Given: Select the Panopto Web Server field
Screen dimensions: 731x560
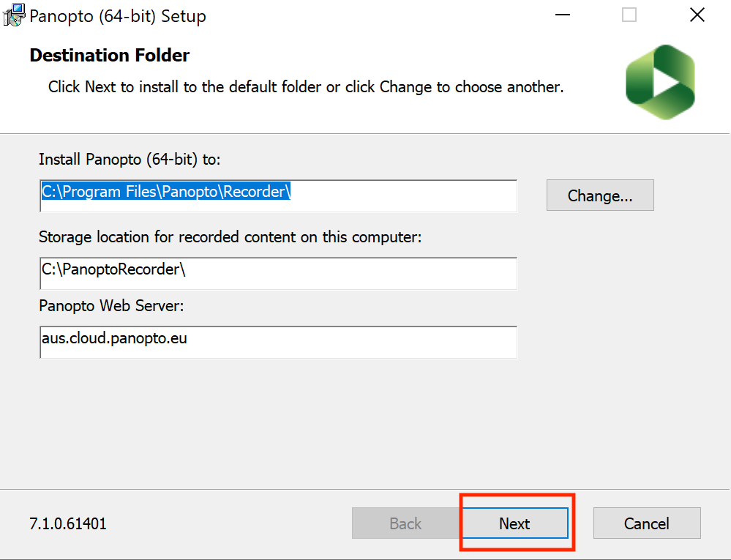Looking at the screenshot, I should [278, 343].
